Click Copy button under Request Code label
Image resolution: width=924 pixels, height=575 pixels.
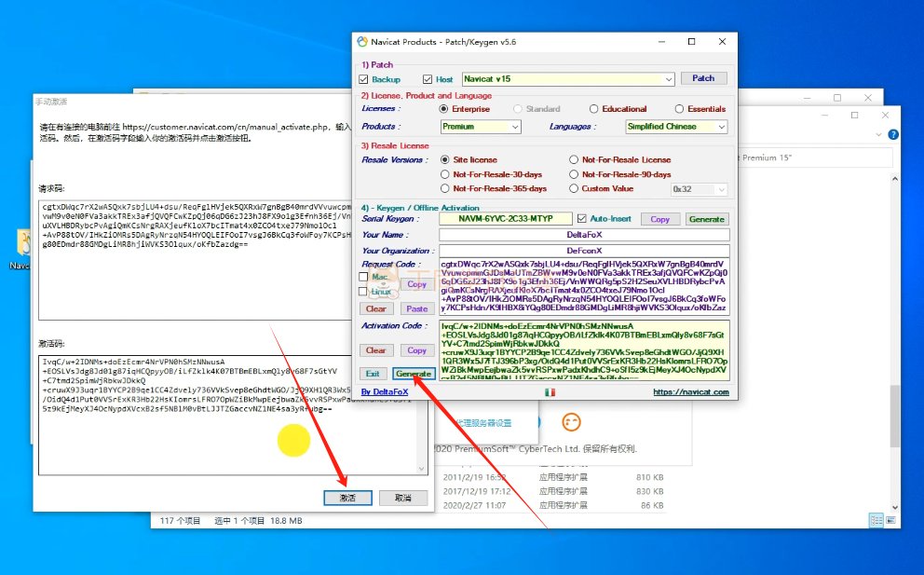pos(416,284)
